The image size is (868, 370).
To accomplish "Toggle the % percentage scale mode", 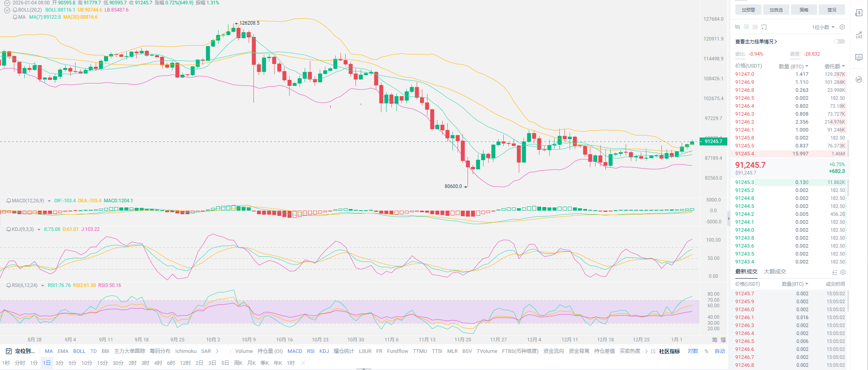I will 706,351.
